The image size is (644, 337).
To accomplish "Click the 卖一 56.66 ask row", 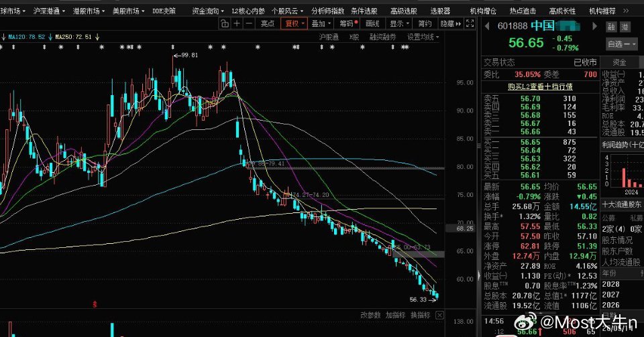I will [539, 131].
